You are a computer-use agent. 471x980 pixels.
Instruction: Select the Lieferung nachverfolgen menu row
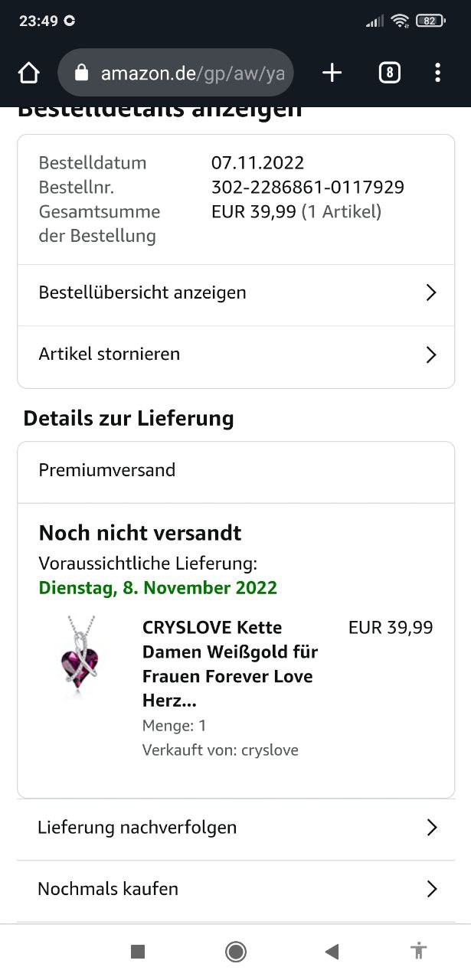click(230, 828)
